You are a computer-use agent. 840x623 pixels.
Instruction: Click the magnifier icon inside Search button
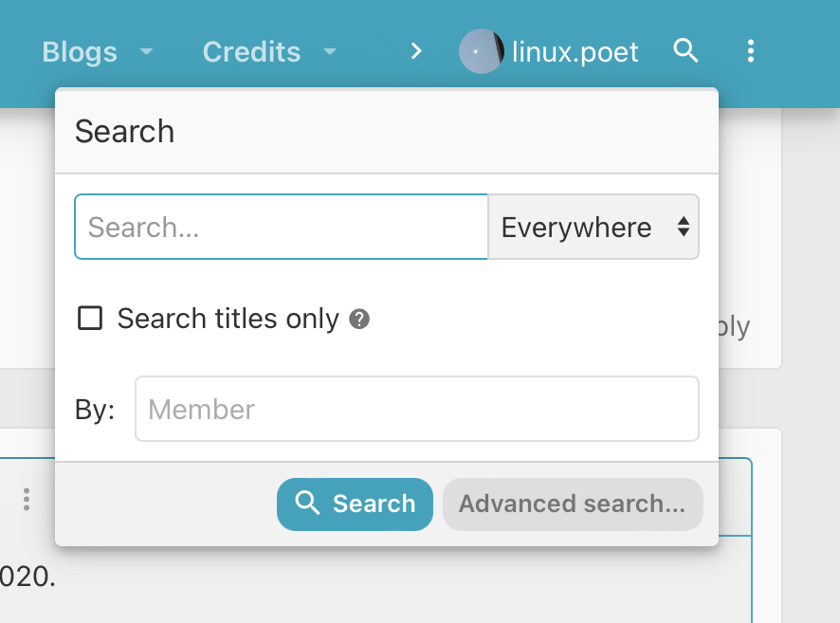[307, 503]
